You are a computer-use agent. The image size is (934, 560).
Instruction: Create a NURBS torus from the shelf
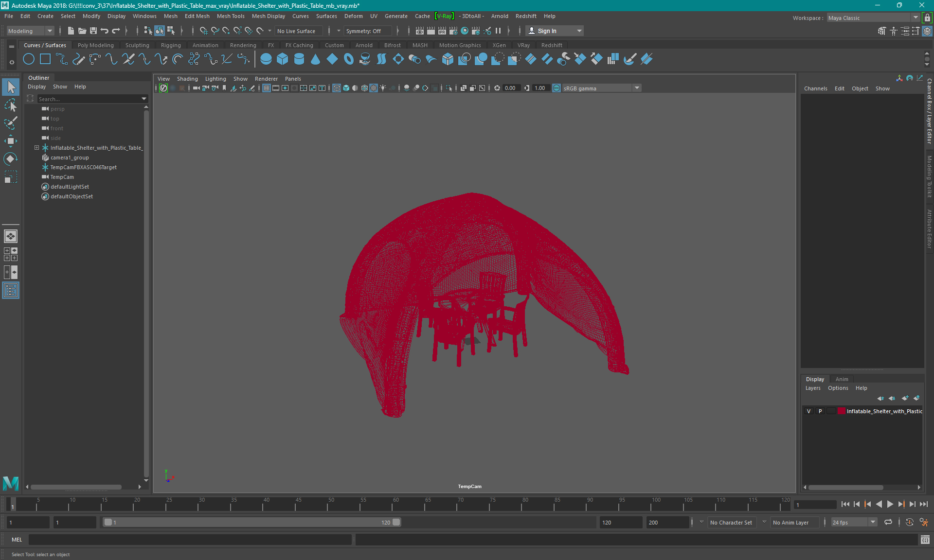(349, 59)
